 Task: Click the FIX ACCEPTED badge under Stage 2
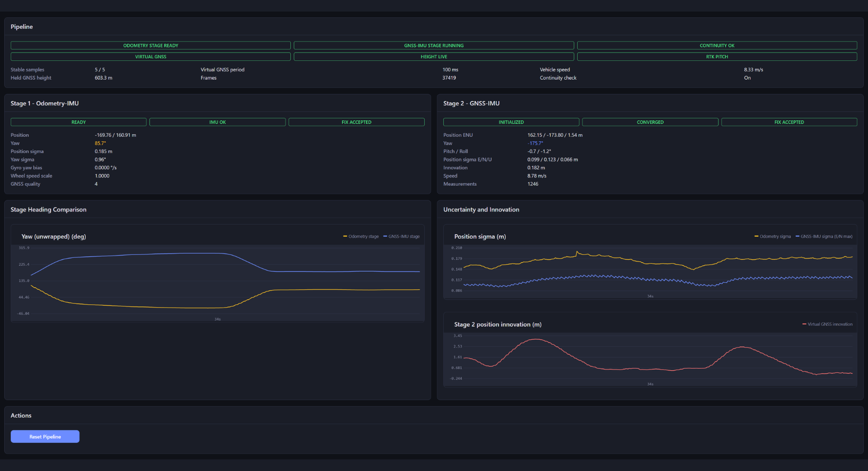(x=789, y=122)
